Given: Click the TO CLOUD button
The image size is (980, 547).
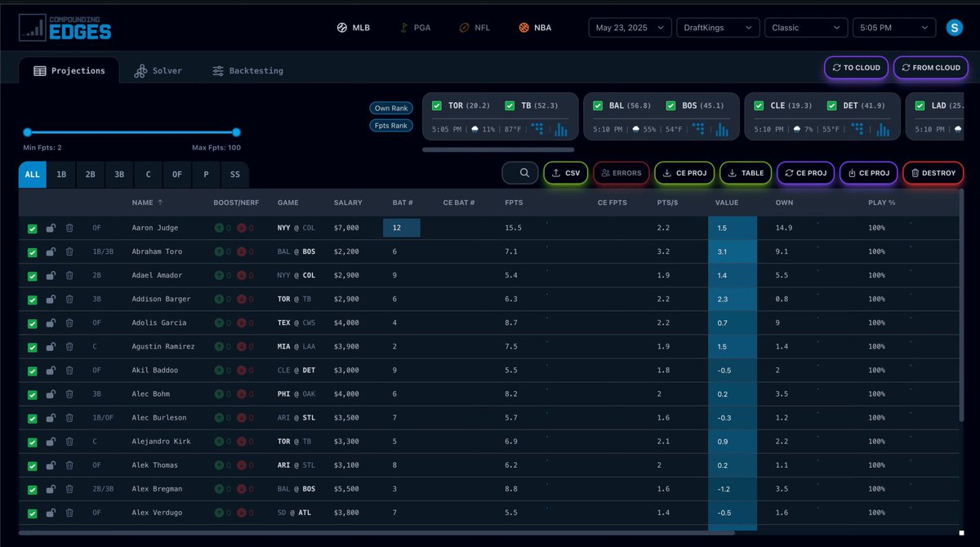Looking at the screenshot, I should [x=856, y=68].
